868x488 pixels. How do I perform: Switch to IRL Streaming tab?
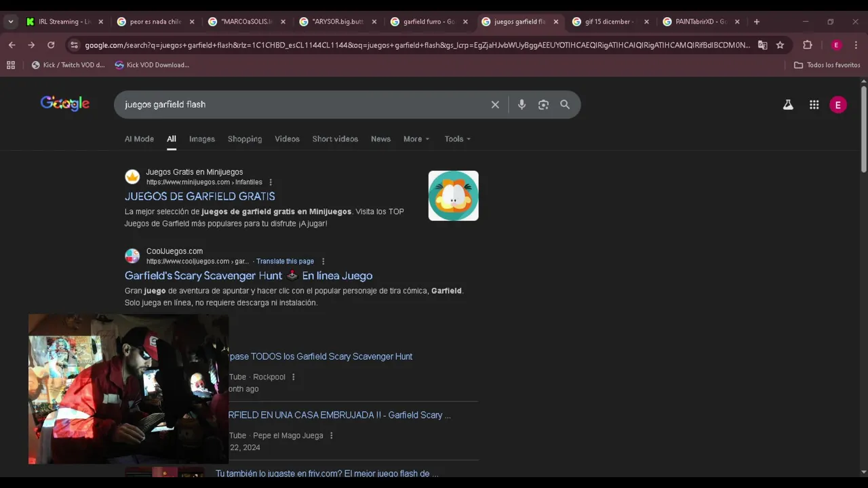[x=64, y=22]
